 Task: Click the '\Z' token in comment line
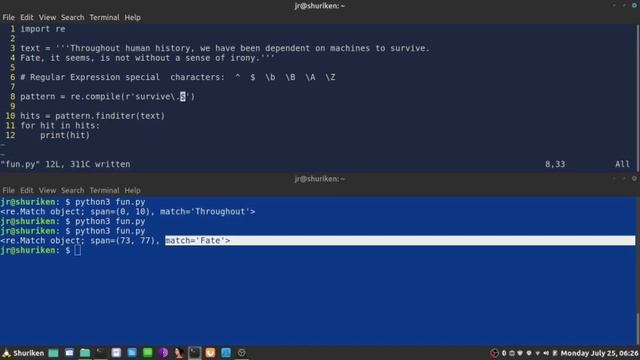[330, 77]
